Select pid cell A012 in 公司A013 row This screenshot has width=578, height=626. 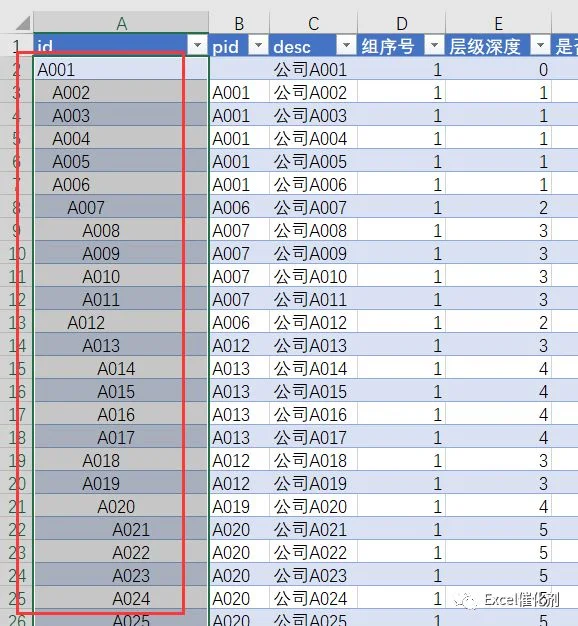(239, 346)
